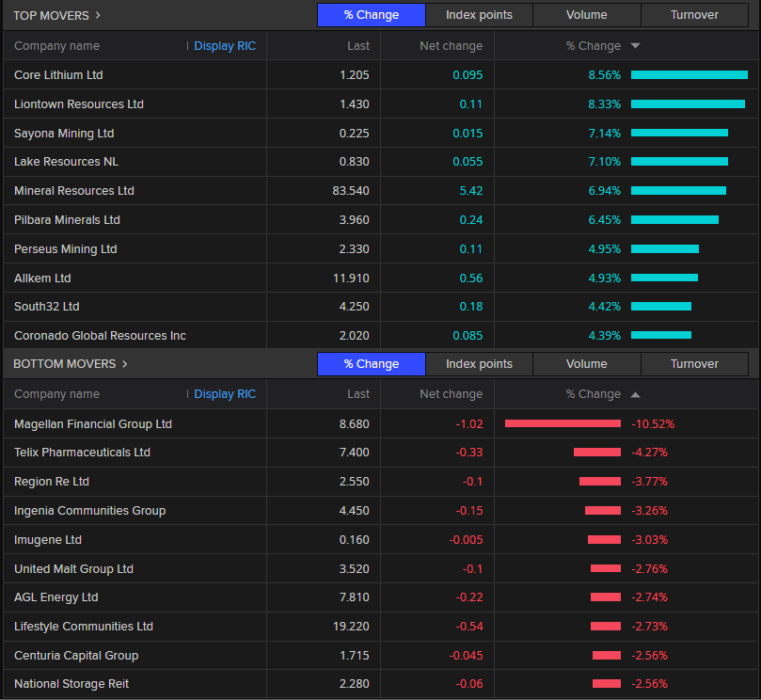Expand Bottom Movers section chevron
761x700 pixels.
click(x=125, y=364)
